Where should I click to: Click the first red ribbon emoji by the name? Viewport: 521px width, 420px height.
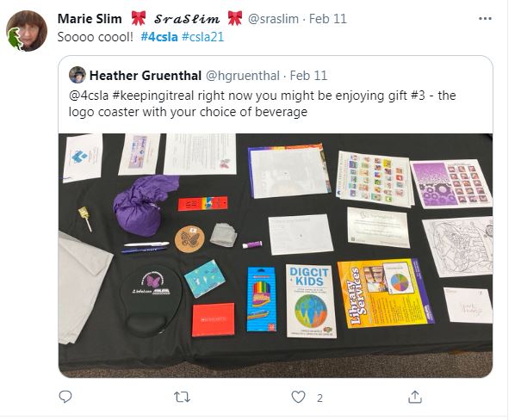(139, 18)
